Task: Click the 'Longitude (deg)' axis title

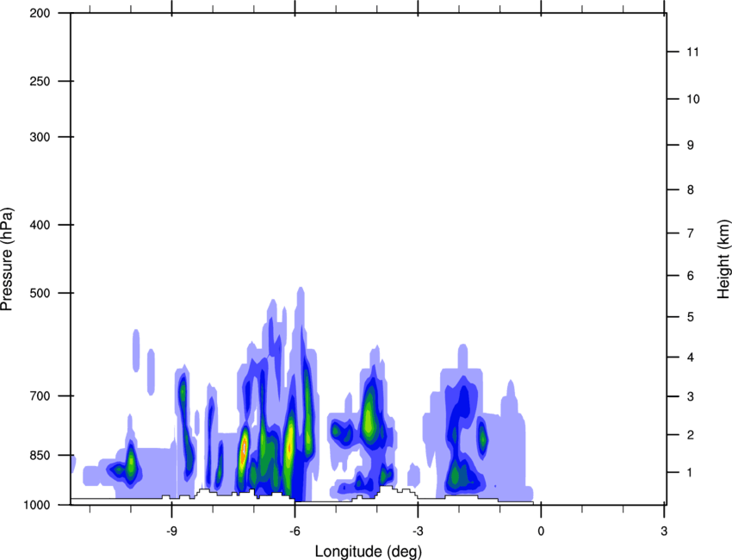Action: 369,551
